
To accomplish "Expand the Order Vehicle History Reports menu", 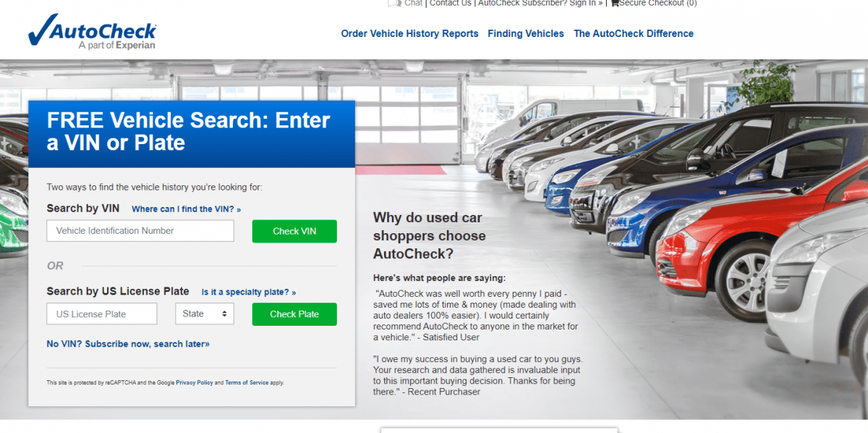I will [x=409, y=33].
